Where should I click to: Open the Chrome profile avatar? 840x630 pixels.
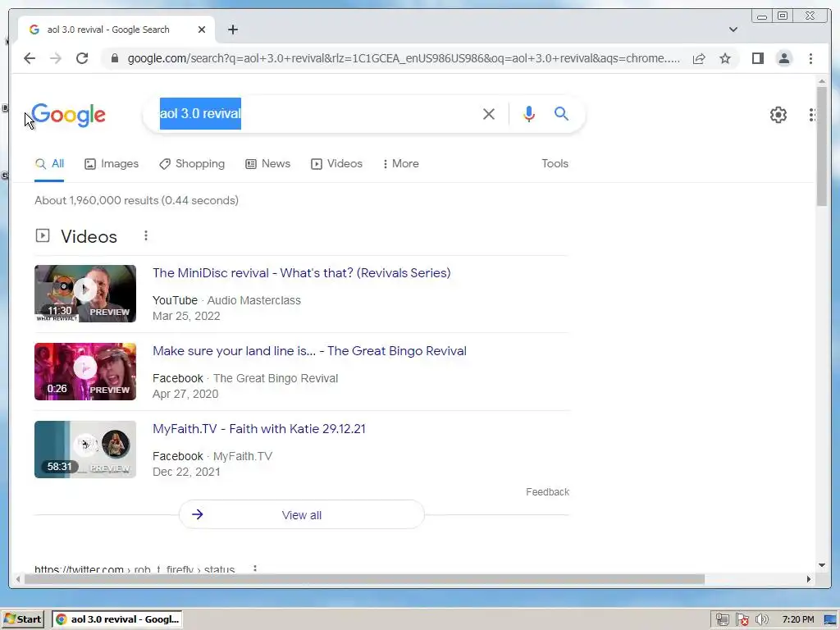(x=783, y=58)
